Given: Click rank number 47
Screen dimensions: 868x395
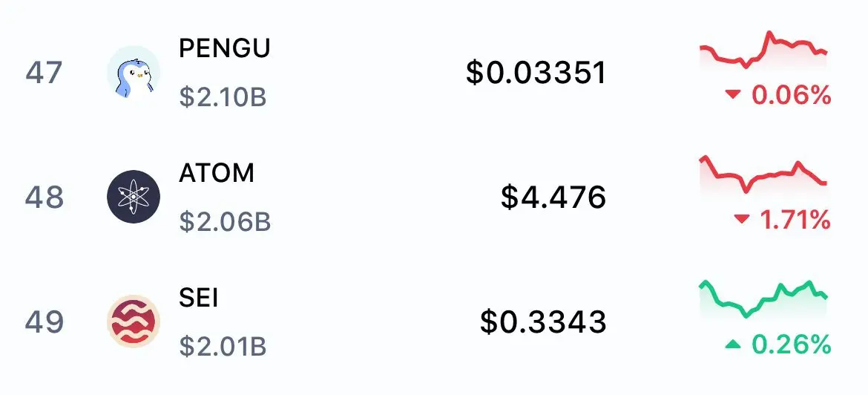Looking at the screenshot, I should [x=44, y=73].
